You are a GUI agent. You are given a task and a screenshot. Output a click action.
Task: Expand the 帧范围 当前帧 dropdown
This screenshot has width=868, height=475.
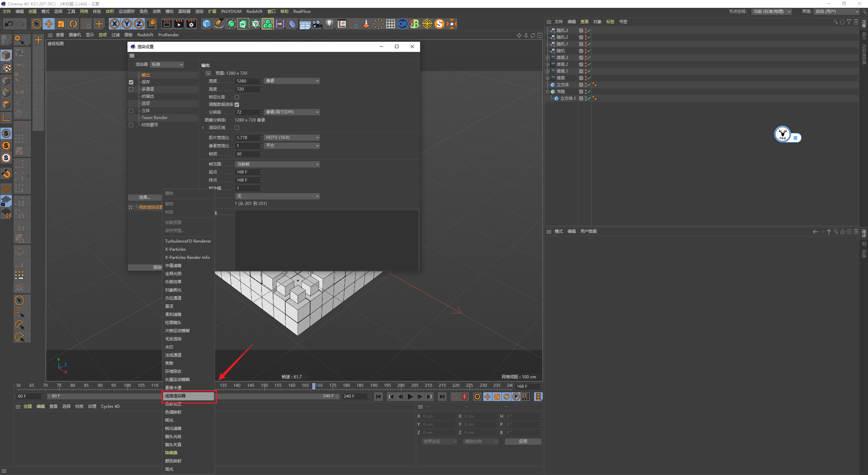277,164
